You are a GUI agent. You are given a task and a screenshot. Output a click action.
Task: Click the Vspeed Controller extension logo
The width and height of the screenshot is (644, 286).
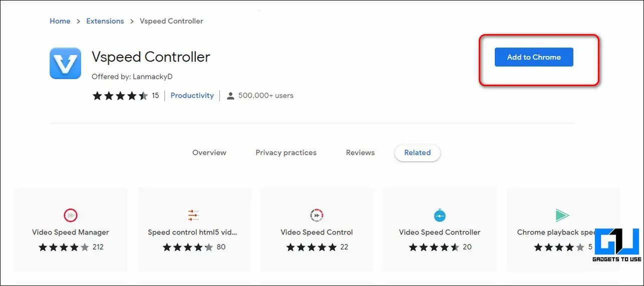click(x=65, y=63)
